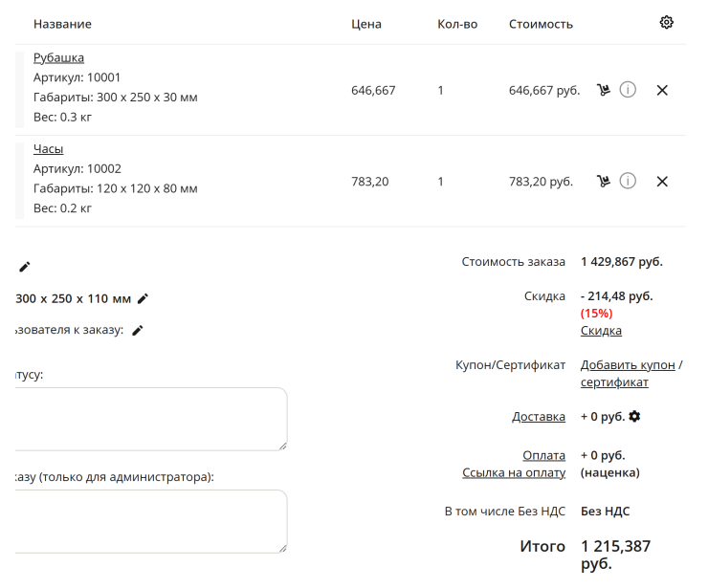Click Ссылка на оплату link
The width and height of the screenshot is (708, 588).
coord(514,472)
